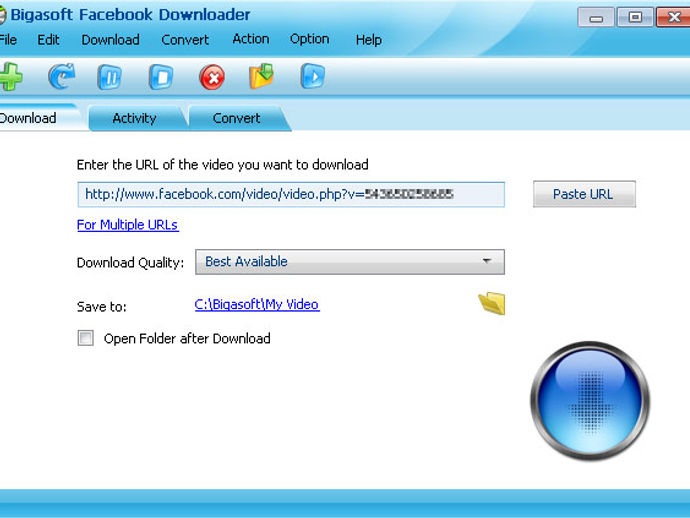Open the Convert menu
Screen dimensions: 690x518
pyautogui.click(x=185, y=40)
